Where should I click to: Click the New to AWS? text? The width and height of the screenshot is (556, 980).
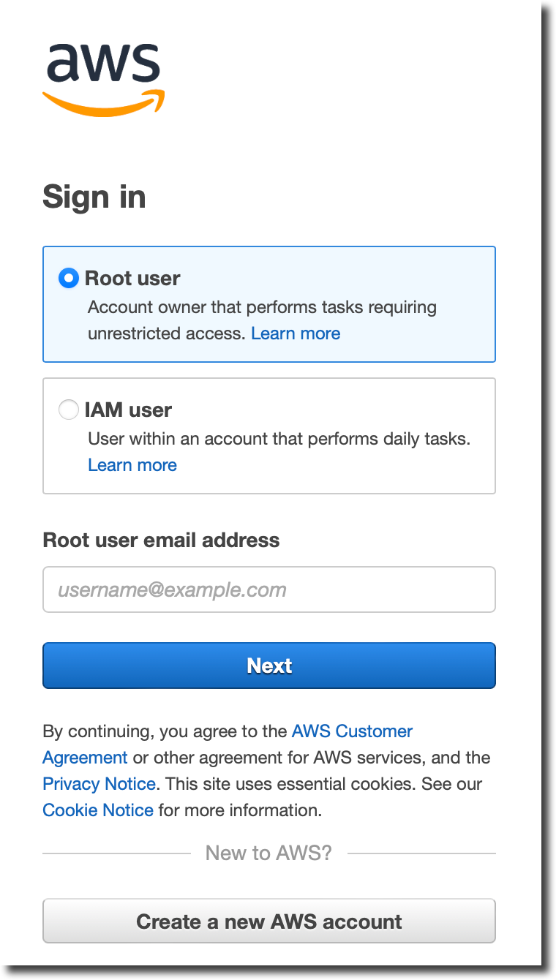268,853
